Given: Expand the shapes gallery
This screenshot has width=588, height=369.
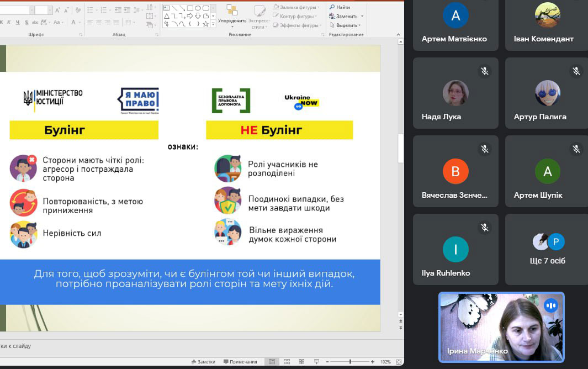Looking at the screenshot, I should [213, 24].
